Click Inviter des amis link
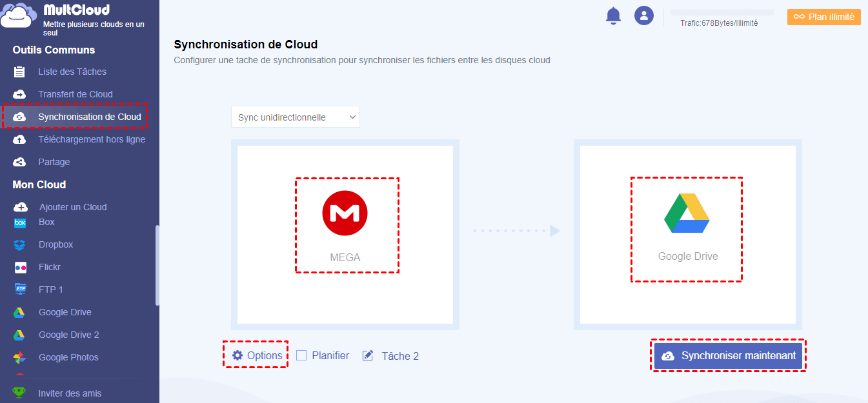The height and width of the screenshot is (403, 868). pyautogui.click(x=70, y=393)
